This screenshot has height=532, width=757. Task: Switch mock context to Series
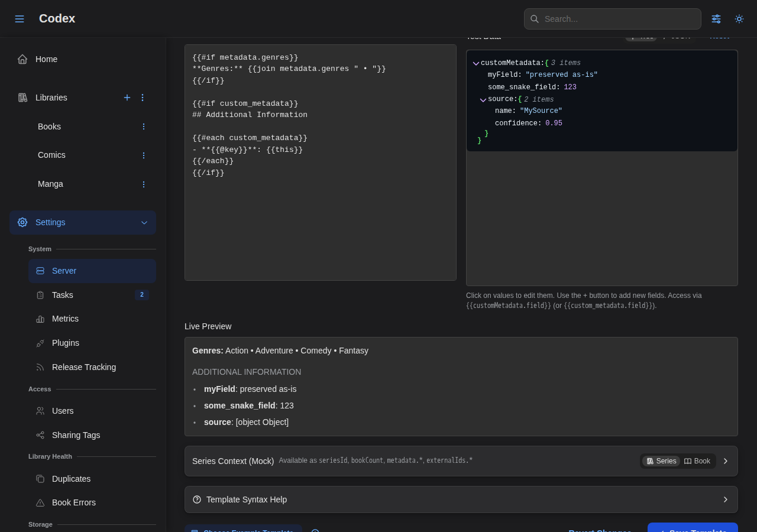[661, 461]
